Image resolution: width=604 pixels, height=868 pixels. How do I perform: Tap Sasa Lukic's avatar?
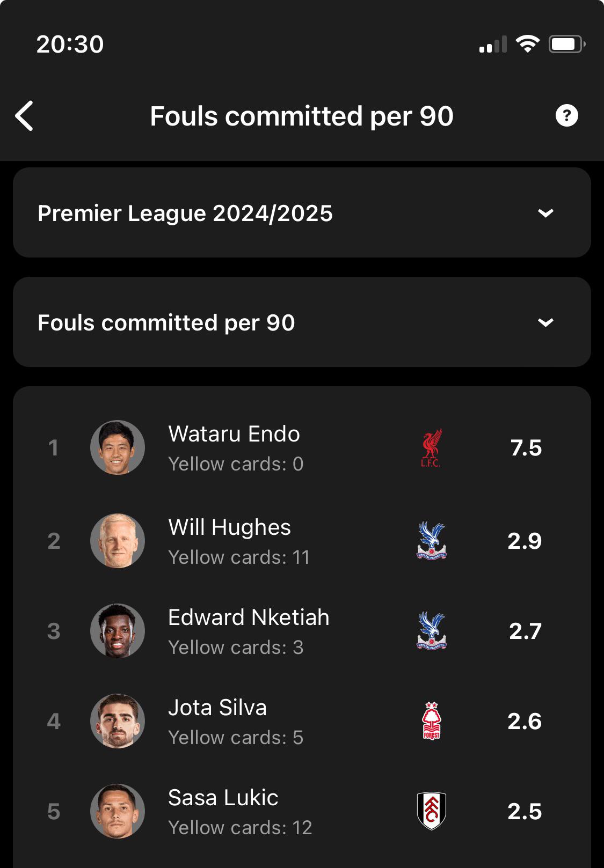118,811
